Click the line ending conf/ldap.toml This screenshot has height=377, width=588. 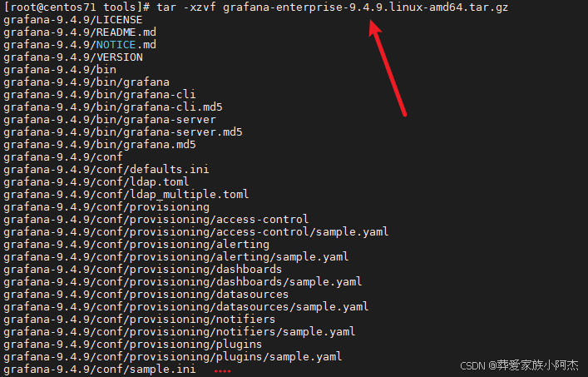tap(96, 182)
